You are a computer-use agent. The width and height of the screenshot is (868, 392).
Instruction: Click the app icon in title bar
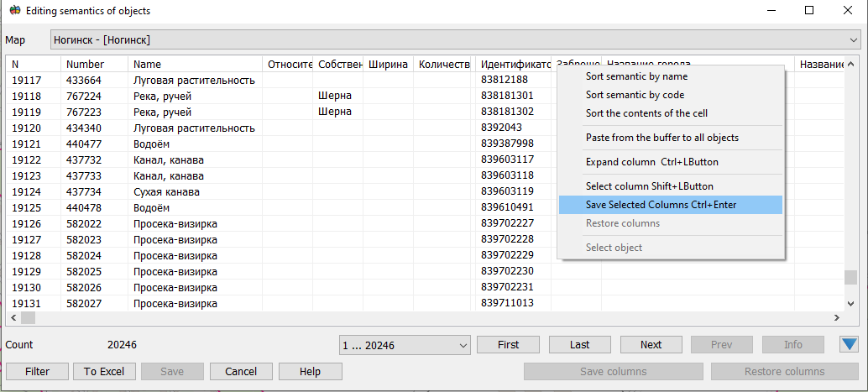(x=13, y=11)
